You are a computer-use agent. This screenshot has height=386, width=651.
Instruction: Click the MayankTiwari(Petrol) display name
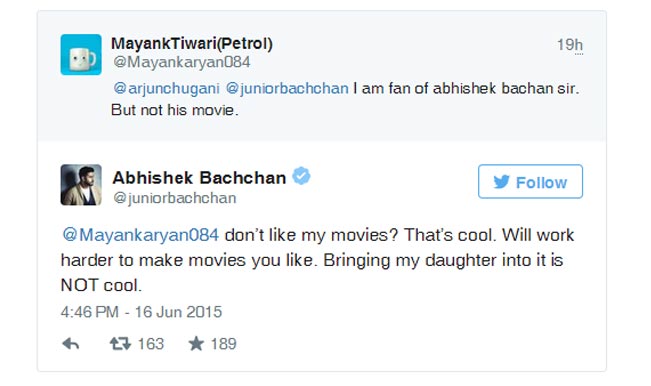click(191, 44)
